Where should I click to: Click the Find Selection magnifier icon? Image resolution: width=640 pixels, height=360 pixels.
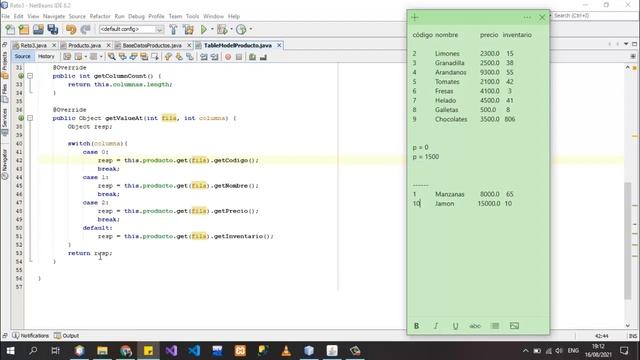[111, 57]
